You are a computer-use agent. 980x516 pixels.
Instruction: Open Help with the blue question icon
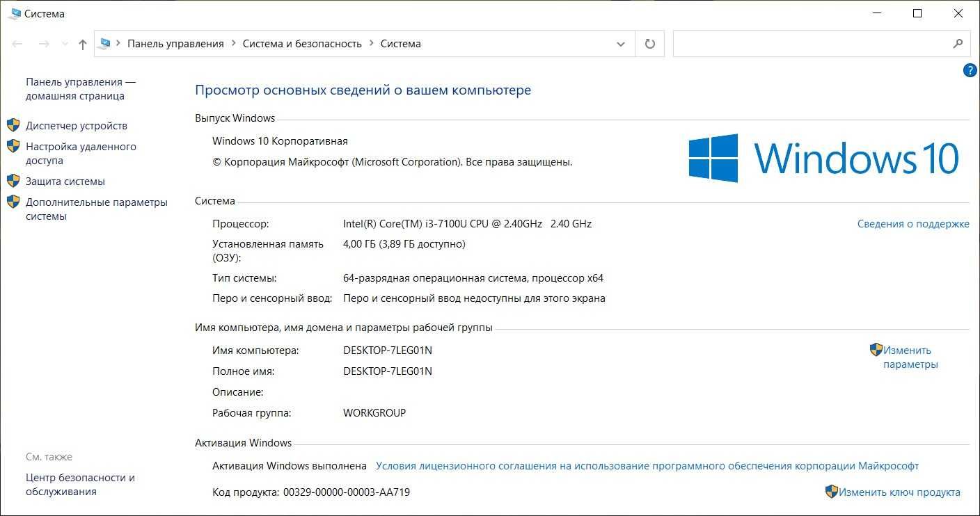point(970,70)
